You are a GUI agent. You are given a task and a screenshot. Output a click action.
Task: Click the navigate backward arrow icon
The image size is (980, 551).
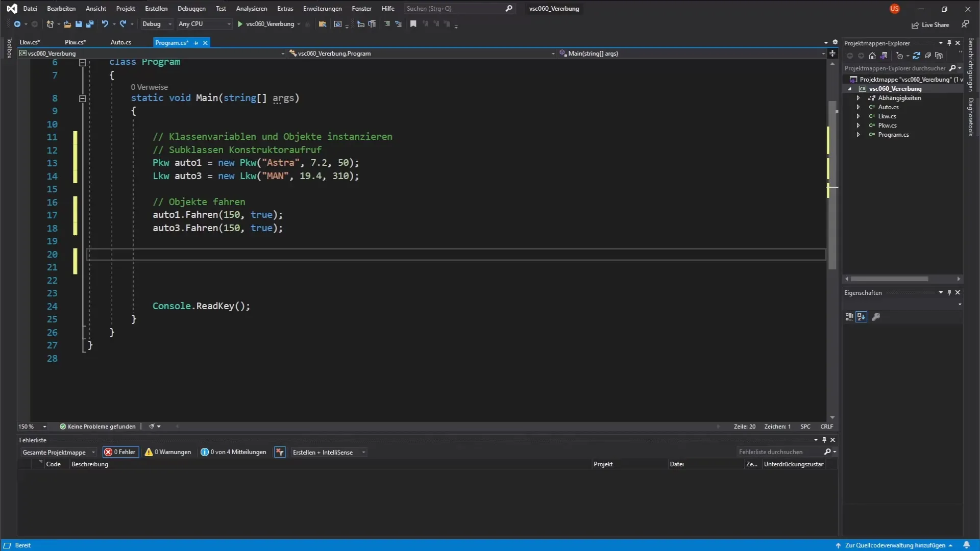(x=17, y=24)
